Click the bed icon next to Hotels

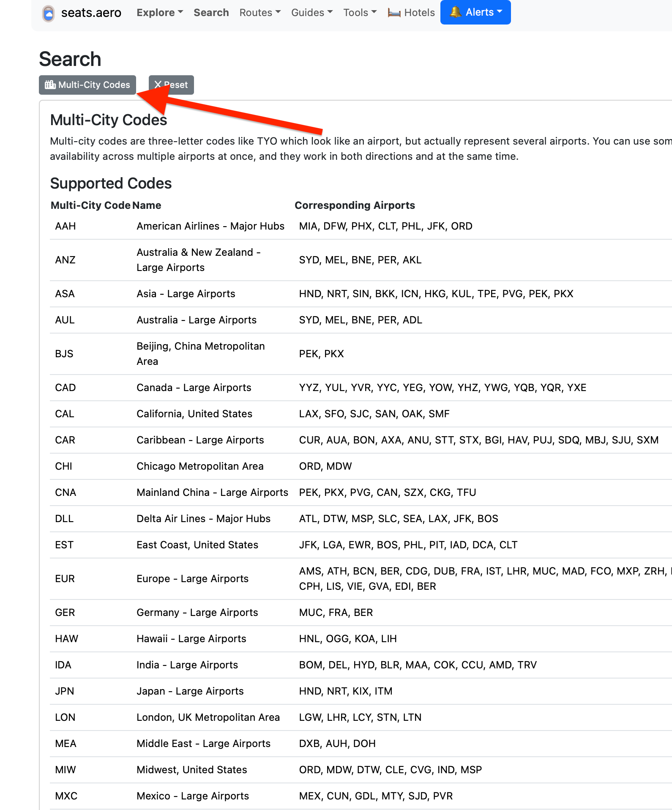pyautogui.click(x=394, y=13)
